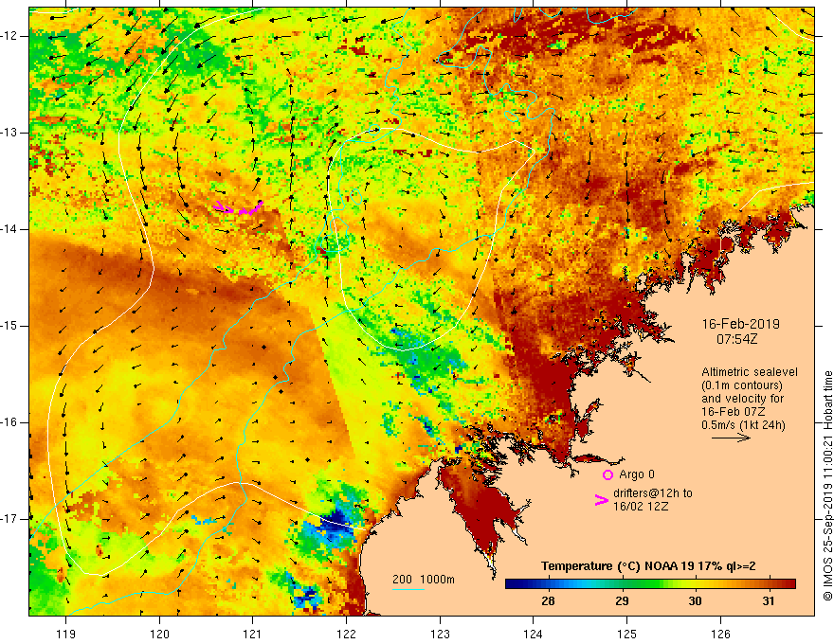This screenshot has width=834, height=644.
Task: Click the text 0.5m/s (1kt 24h)
Action: pyautogui.click(x=743, y=425)
